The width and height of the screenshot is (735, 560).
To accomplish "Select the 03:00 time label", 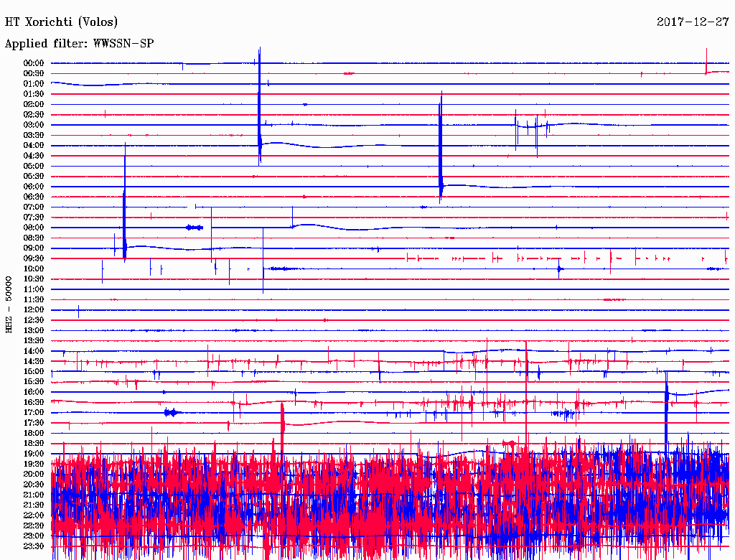I will click(34, 125).
